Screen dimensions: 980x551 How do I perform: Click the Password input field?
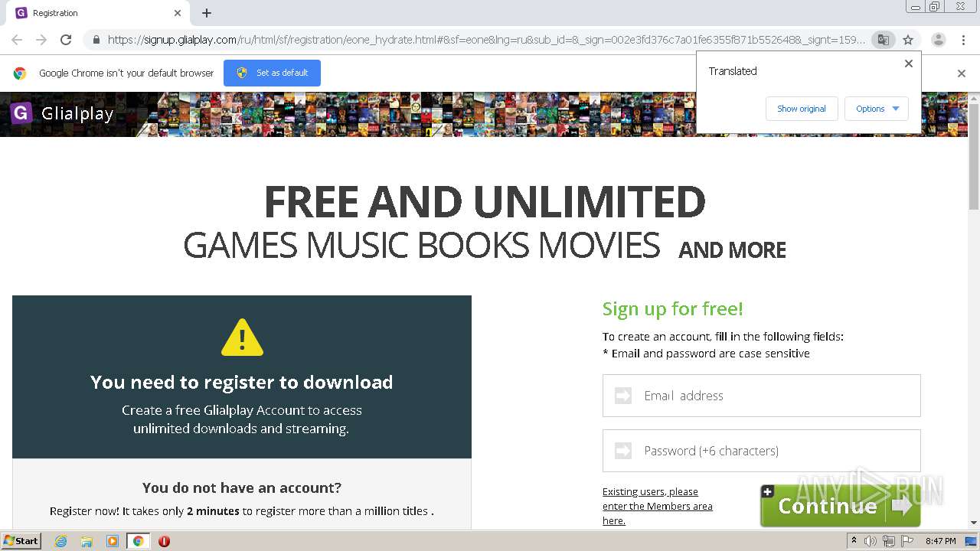(x=762, y=451)
